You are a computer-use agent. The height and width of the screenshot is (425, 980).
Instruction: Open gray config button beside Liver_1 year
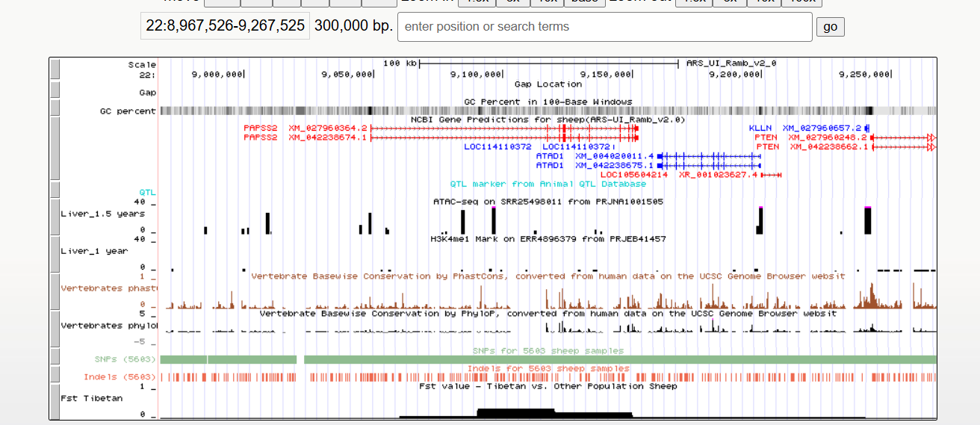coord(55,254)
